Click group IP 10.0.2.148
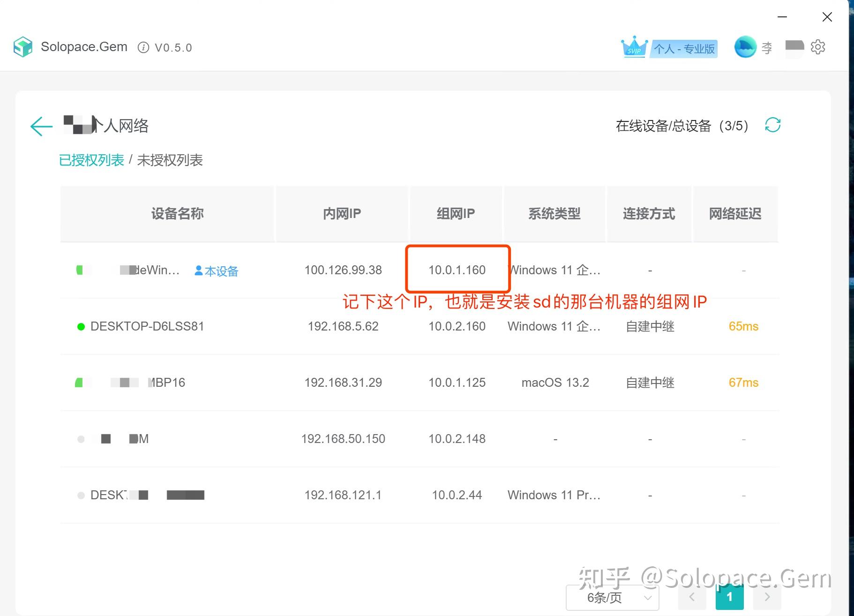Screen dimensions: 854x616 457,439
